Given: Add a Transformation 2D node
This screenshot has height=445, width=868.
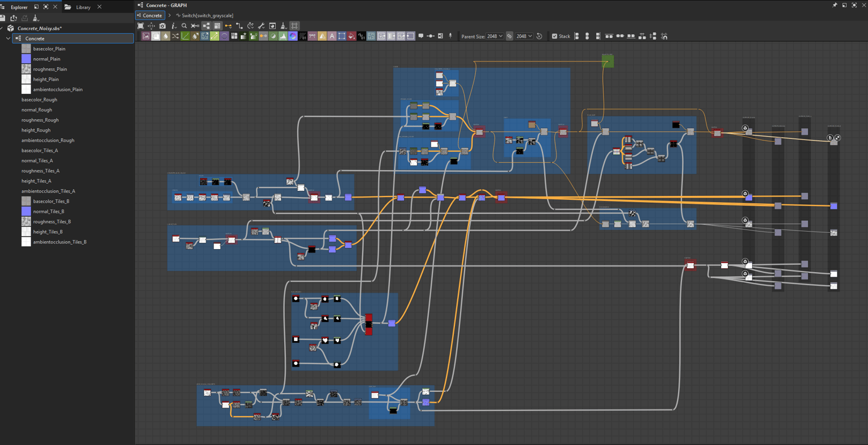Looking at the screenshot, I should (x=342, y=36).
